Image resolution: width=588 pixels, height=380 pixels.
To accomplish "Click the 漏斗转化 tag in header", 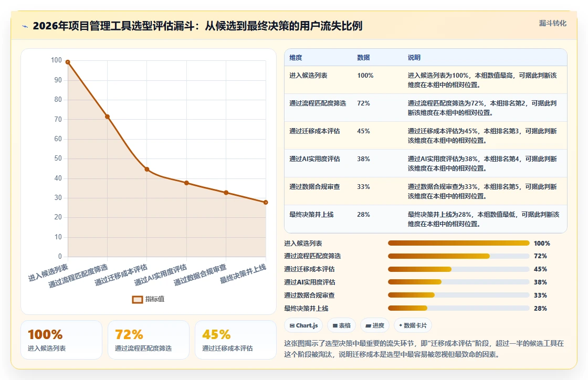I will [552, 23].
